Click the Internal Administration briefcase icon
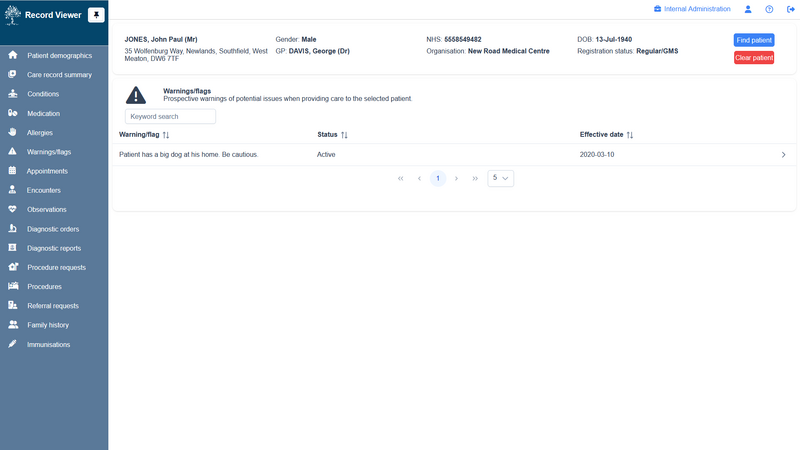 [657, 9]
